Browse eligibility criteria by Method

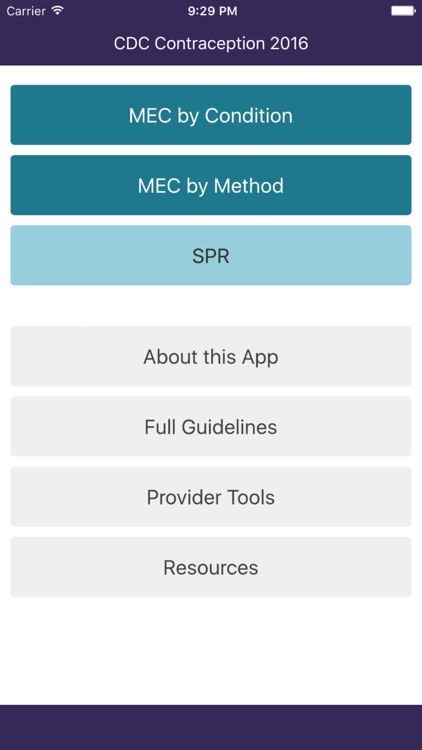click(211, 185)
